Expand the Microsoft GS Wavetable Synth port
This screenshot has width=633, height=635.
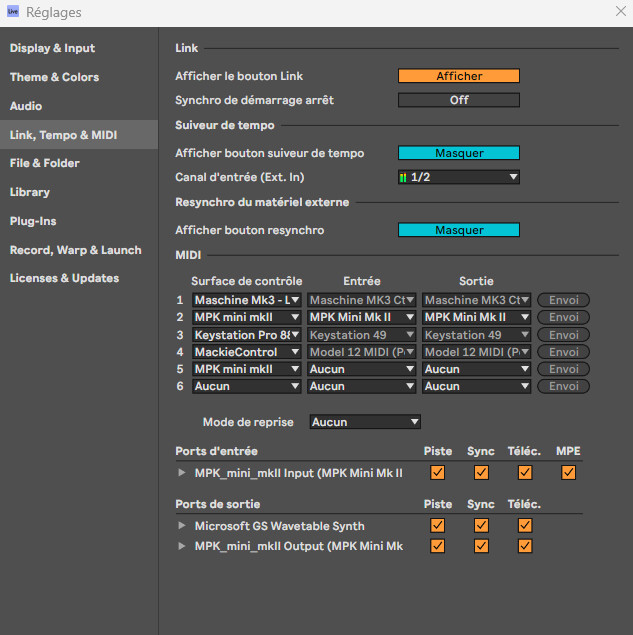tap(181, 526)
